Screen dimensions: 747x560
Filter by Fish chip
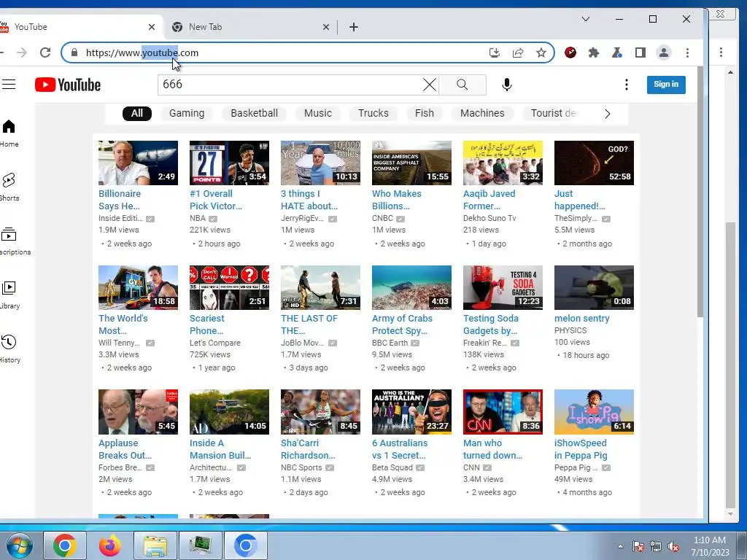tap(425, 113)
